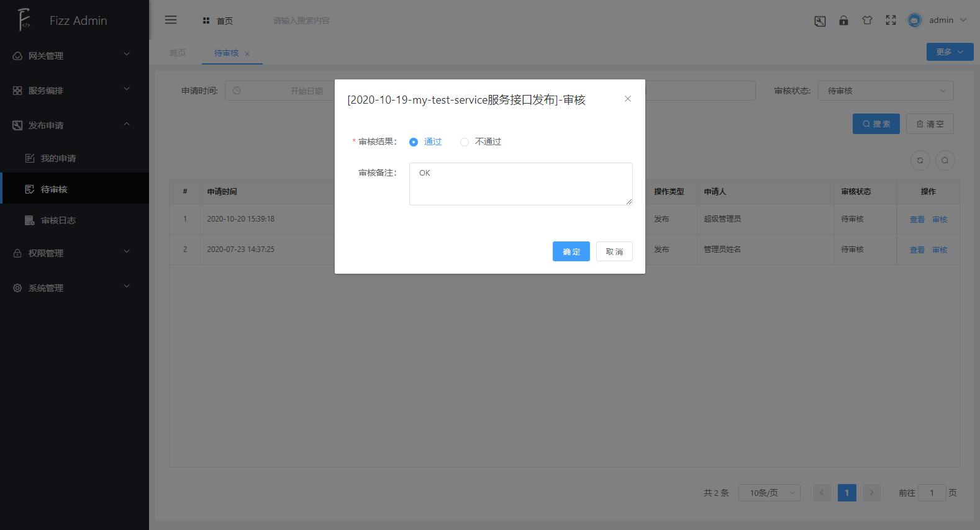Toggle the fullscreen icon
980x530 pixels.
(891, 20)
